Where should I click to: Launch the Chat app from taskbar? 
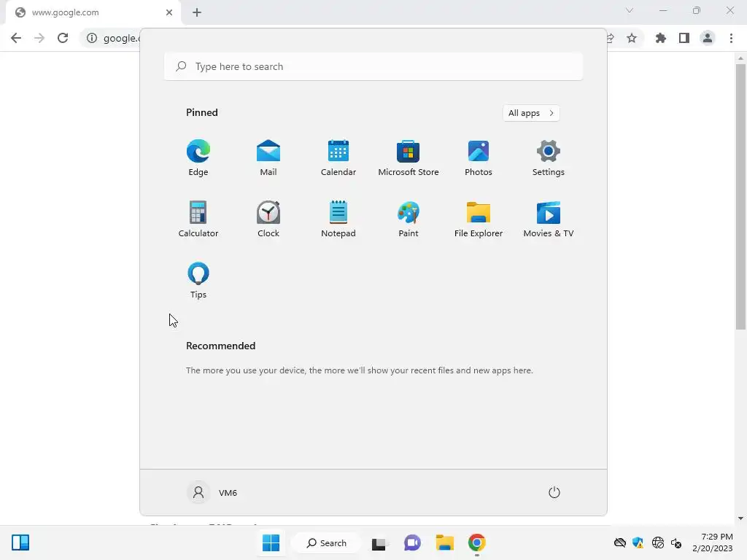(413, 542)
